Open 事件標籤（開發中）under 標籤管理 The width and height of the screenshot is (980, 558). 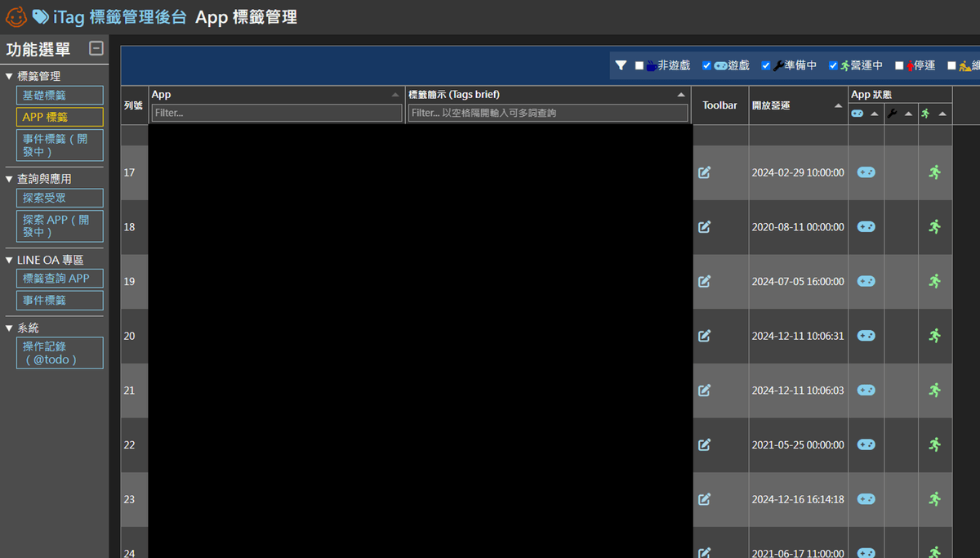pos(60,145)
